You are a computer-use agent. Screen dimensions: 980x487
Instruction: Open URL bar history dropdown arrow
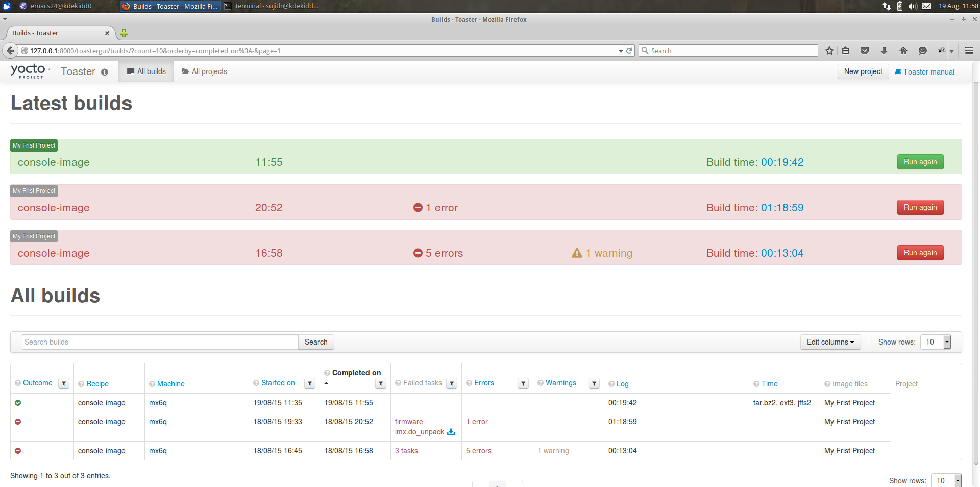click(x=621, y=51)
